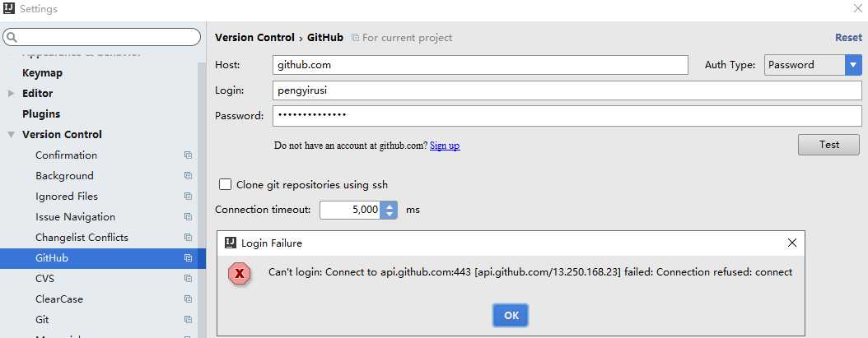Select the Keymap settings item
Screen dimensions: 868x338
point(42,73)
